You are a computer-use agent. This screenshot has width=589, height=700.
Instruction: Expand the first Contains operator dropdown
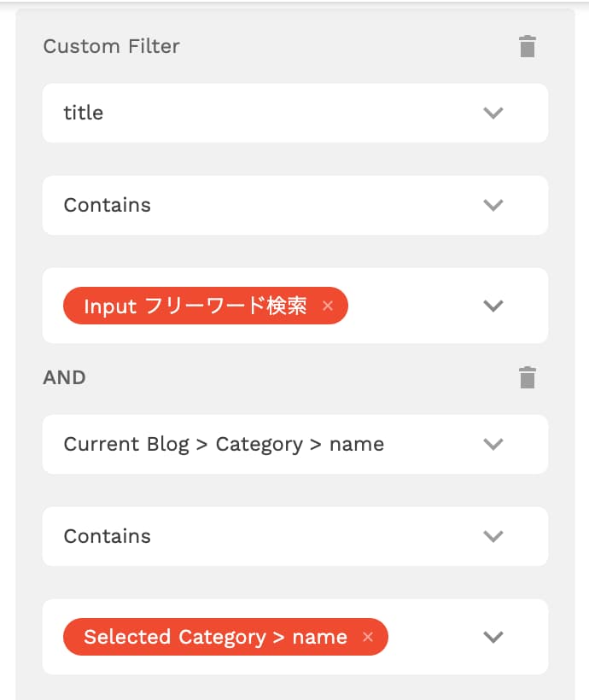click(295, 206)
